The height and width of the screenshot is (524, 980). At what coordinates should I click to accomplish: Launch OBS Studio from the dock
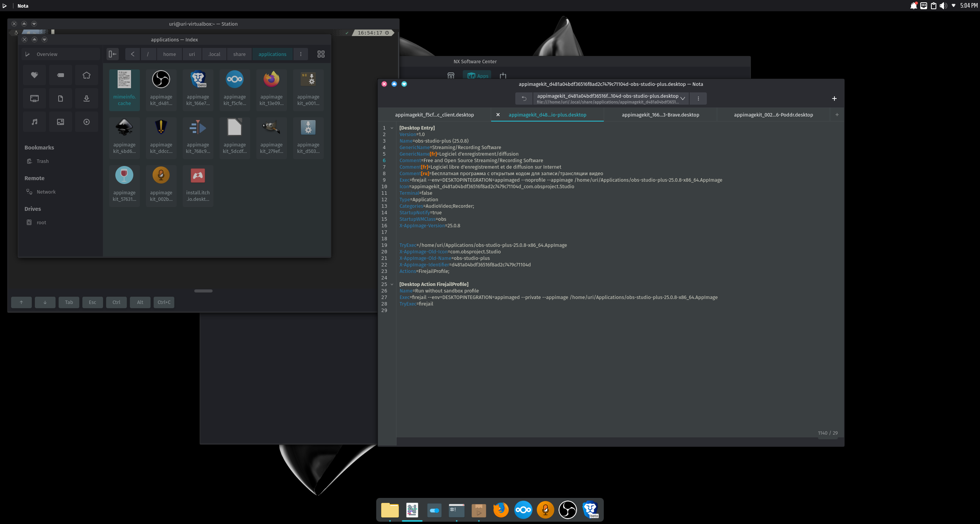(x=568, y=510)
